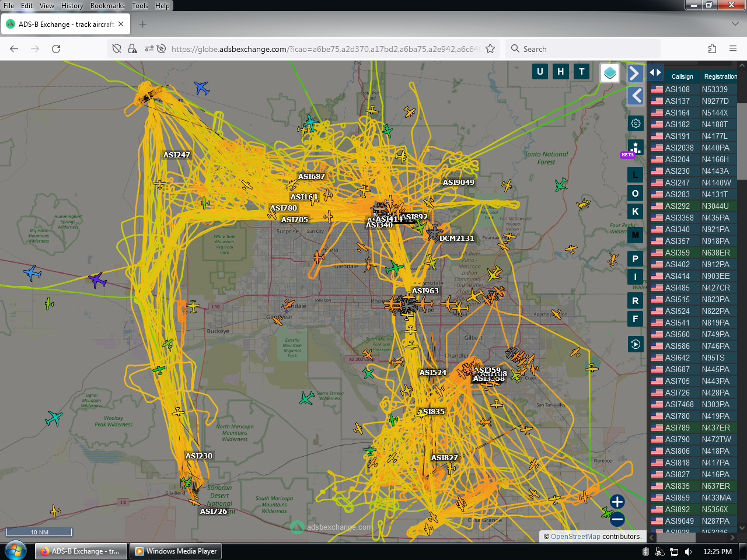Open the site permissions icon in address bar

point(149,49)
